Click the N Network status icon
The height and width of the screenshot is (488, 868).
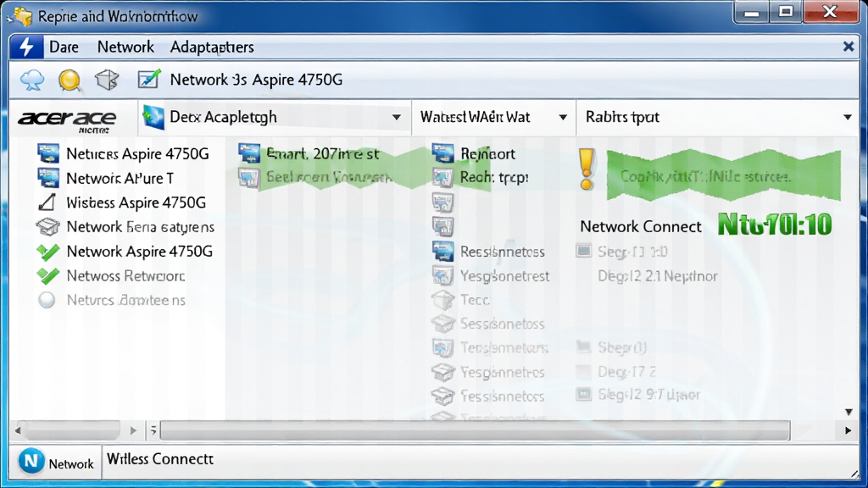pyautogui.click(x=31, y=461)
